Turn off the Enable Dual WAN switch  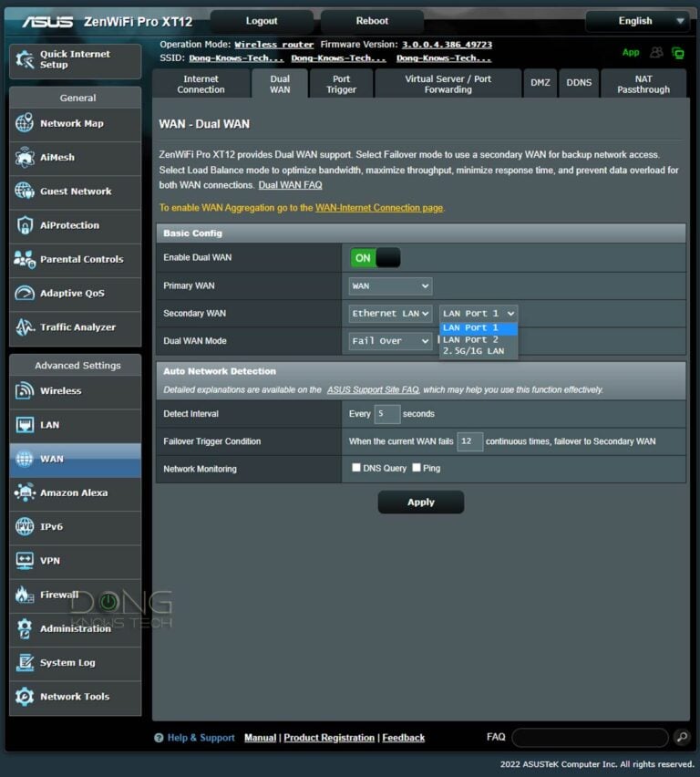pos(375,258)
